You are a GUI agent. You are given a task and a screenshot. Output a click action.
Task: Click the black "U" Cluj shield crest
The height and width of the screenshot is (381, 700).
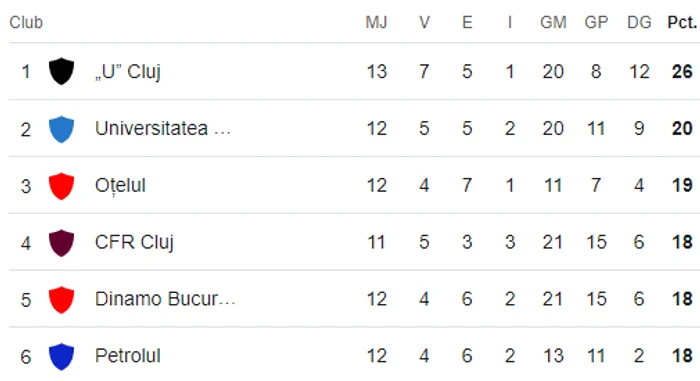coord(61,71)
